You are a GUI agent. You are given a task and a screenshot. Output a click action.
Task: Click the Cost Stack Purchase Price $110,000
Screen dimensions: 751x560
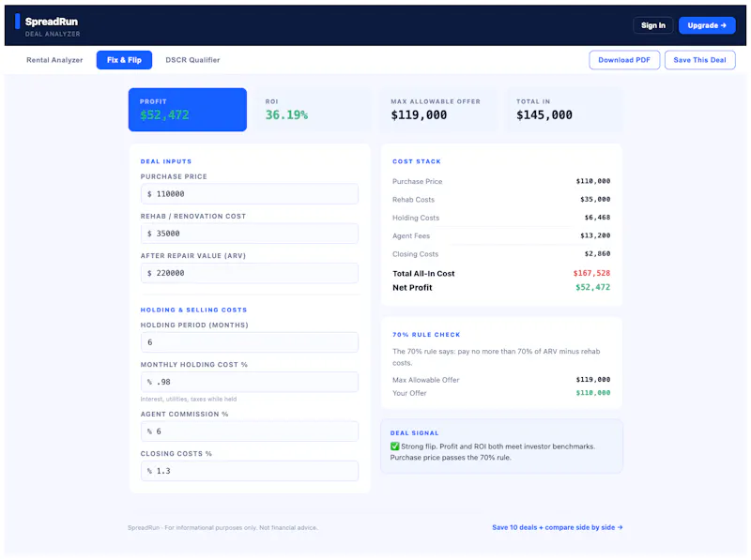(x=593, y=181)
